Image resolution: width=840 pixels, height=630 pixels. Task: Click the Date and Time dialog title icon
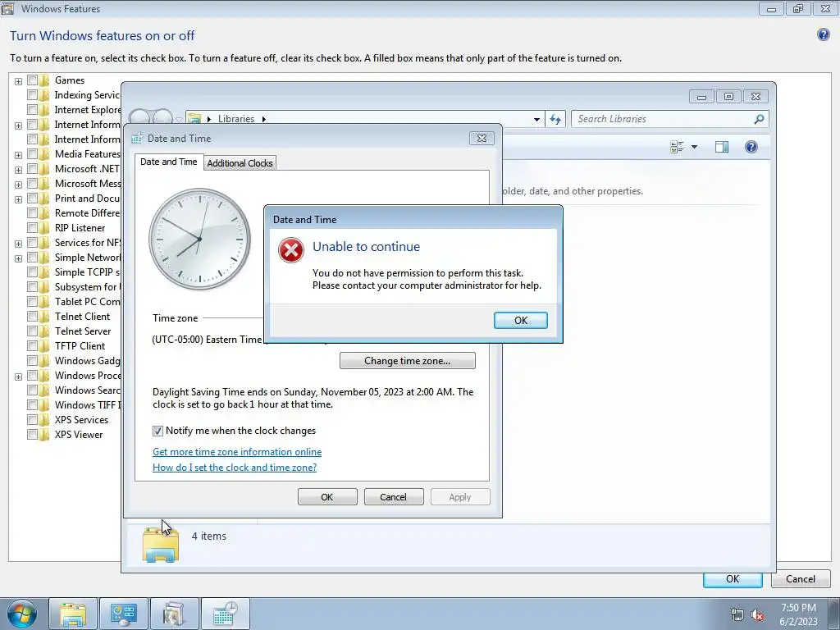(x=137, y=138)
